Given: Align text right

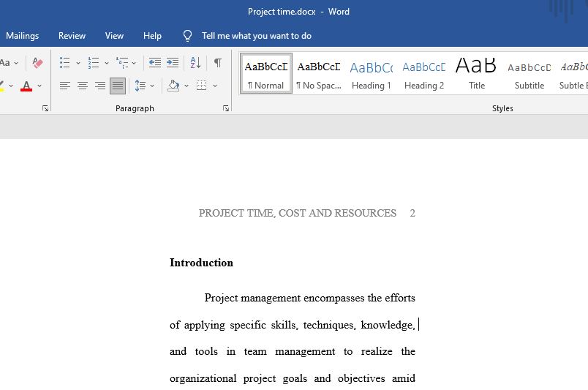Looking at the screenshot, I should [100, 86].
